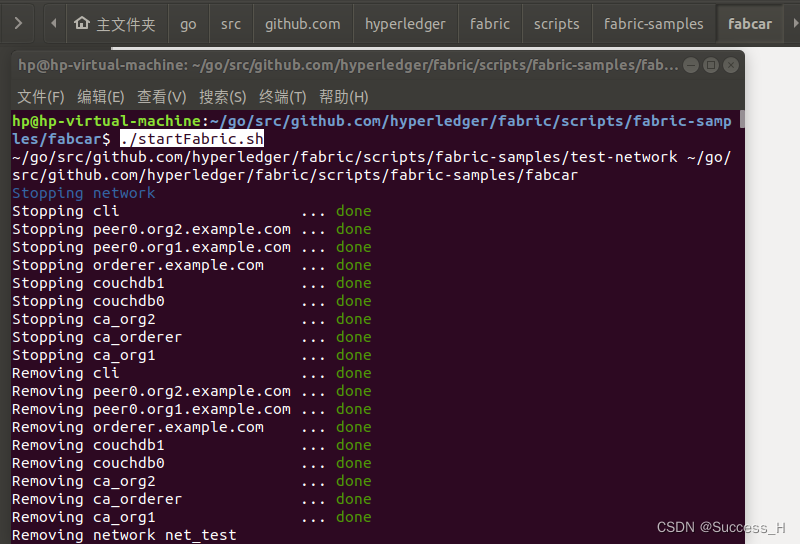Click 'Stopping ca_org2' line
This screenshot has height=544, width=800.
pyautogui.click(x=192, y=319)
